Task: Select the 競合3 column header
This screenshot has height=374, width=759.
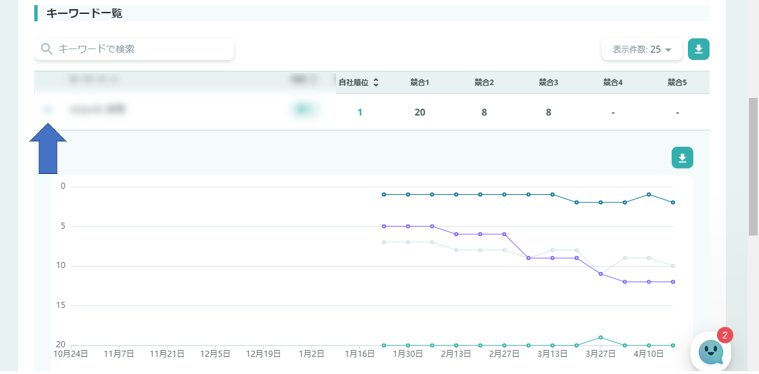Action: click(548, 83)
